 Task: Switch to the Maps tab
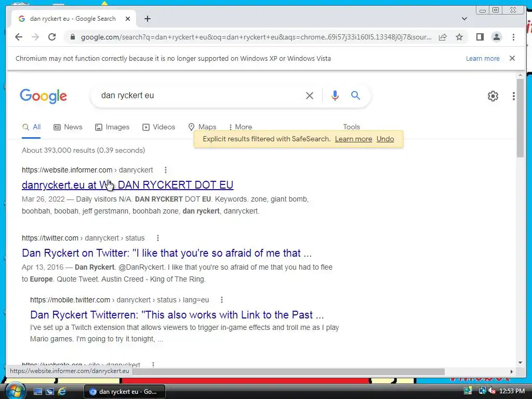pos(202,127)
